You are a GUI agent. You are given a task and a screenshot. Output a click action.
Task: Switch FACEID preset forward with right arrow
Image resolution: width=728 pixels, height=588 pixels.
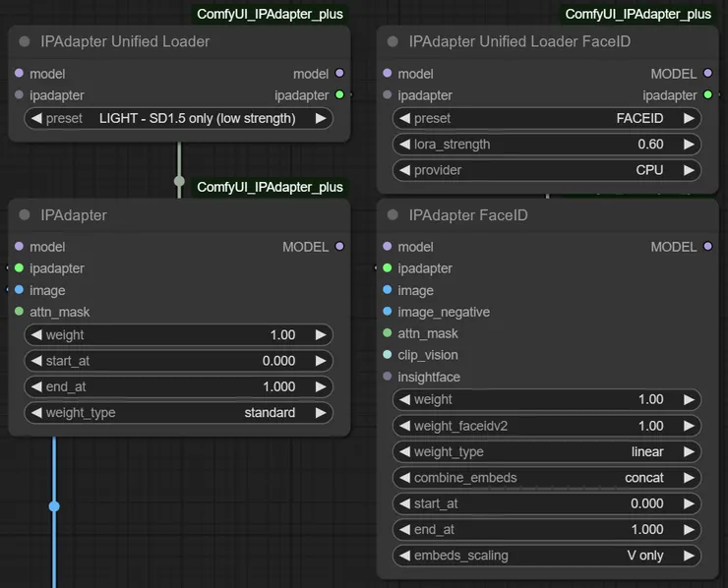point(689,118)
